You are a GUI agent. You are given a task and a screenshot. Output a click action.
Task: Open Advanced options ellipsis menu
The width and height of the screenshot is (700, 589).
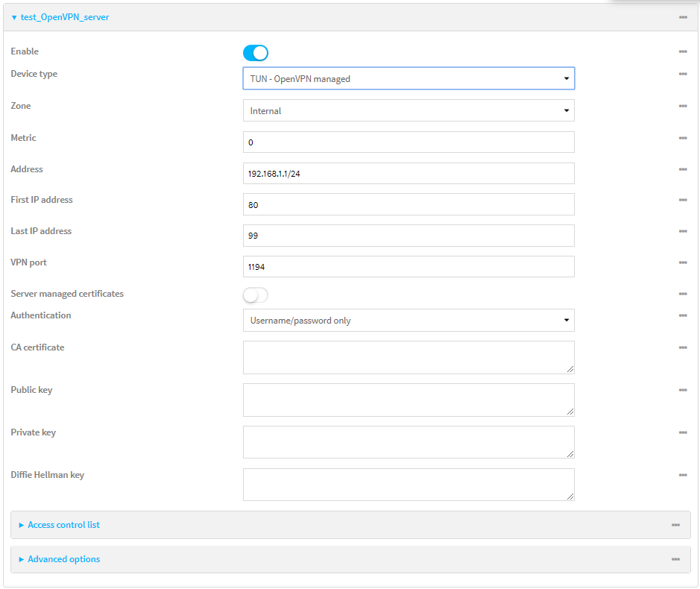click(x=675, y=559)
